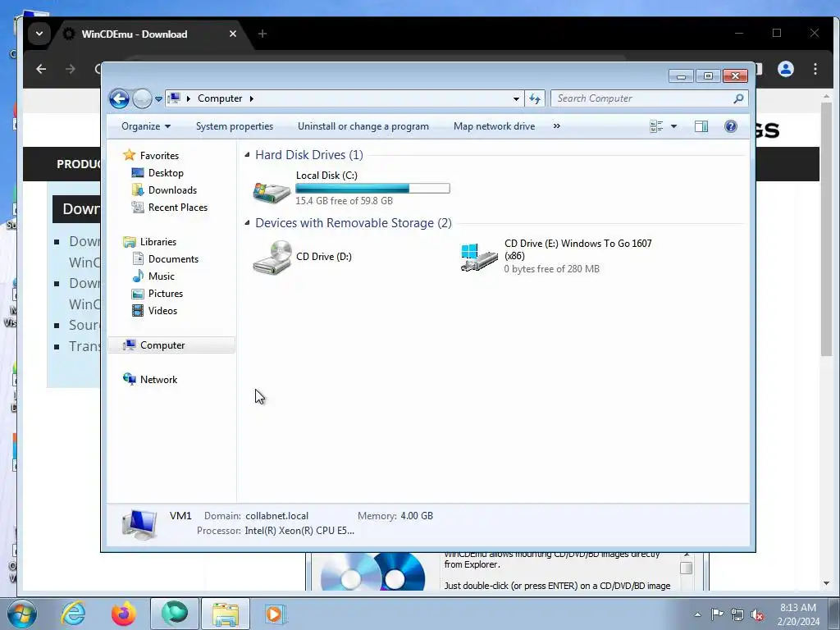
Task: Expand breadcrumb arrow after Computer
Action: point(251,98)
